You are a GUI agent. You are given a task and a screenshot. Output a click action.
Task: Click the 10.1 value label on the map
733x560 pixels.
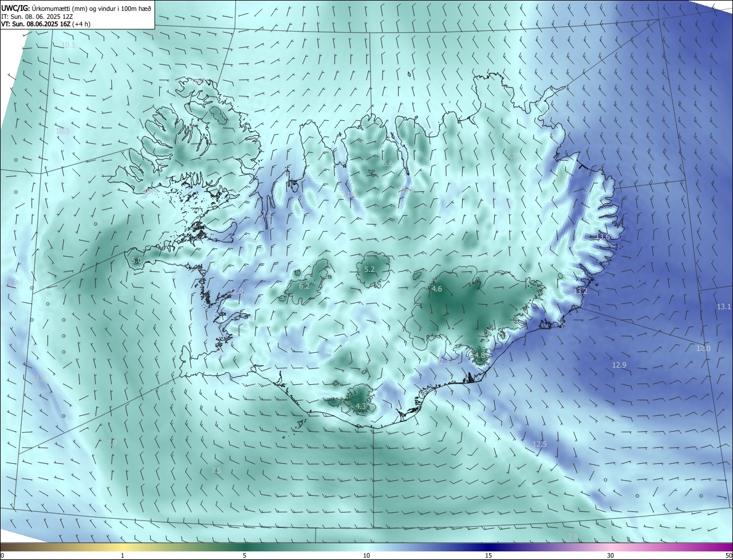(68, 45)
